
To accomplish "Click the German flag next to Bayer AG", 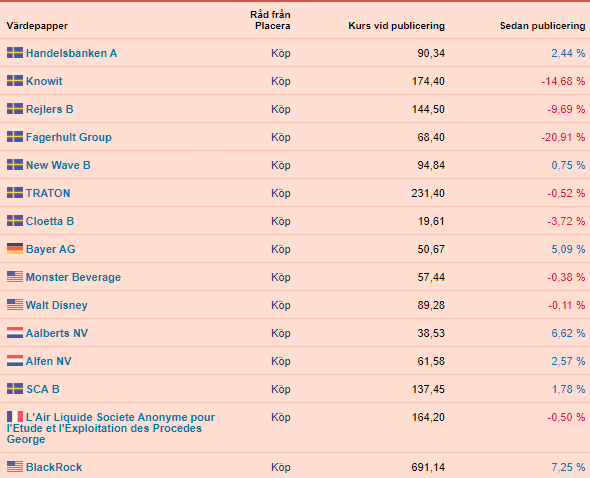I will click(15, 248).
